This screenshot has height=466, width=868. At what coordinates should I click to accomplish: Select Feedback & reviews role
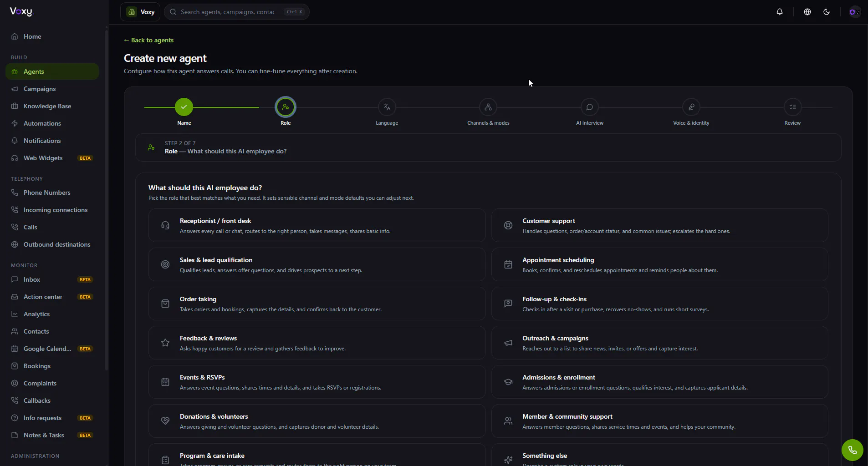pos(317,343)
